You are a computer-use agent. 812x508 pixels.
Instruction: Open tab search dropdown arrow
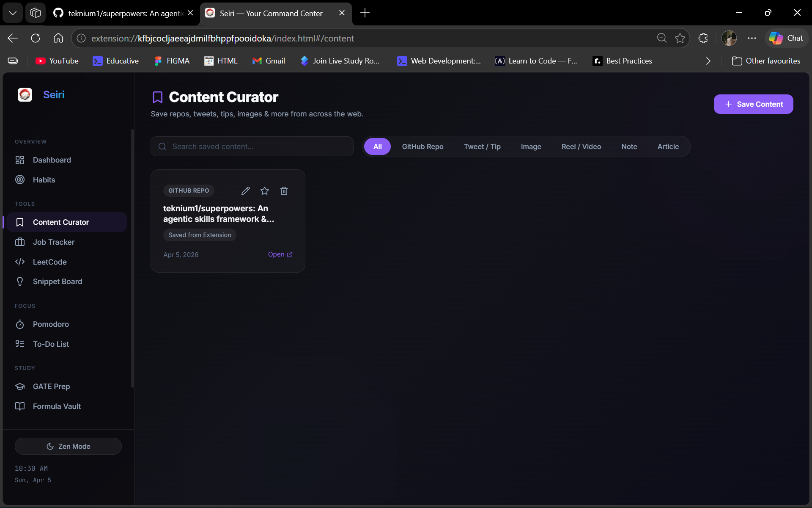pos(13,13)
